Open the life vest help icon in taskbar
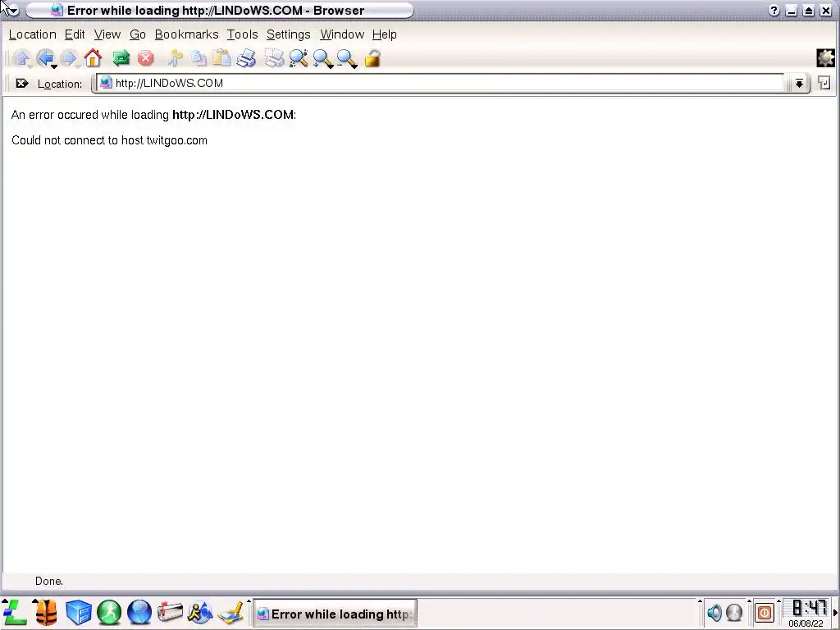This screenshot has width=840, height=630. (x=47, y=612)
